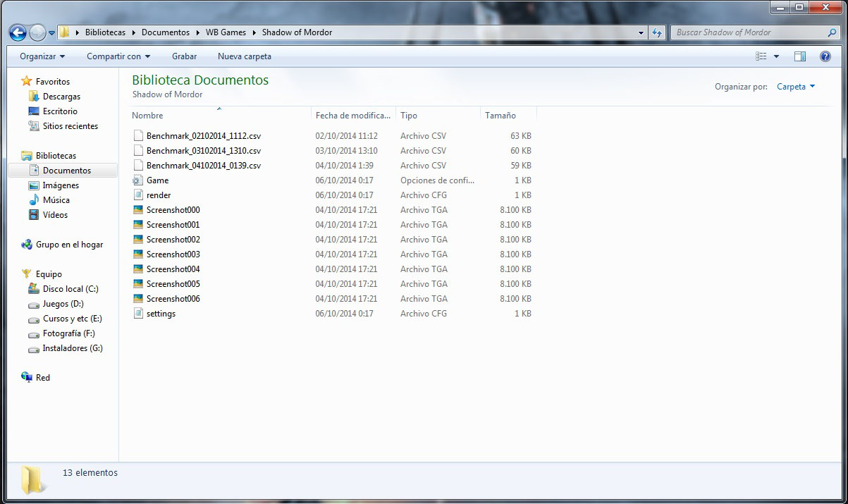848x504 pixels.
Task: Select Documentos under Bibliotecas in the sidebar
Action: tap(66, 171)
